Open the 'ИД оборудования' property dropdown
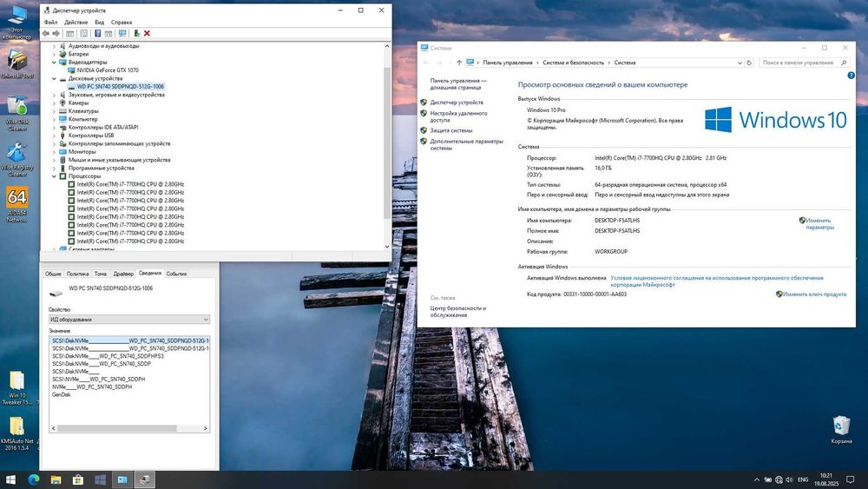This screenshot has width=868, height=489. [129, 320]
